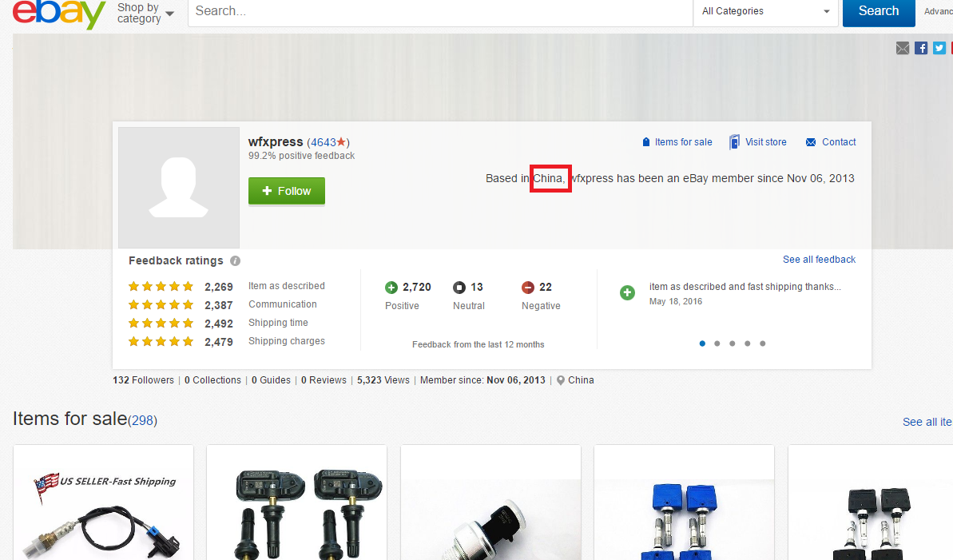
Task: Open the black cylindrical sensor item thumbnail
Action: tap(490, 502)
